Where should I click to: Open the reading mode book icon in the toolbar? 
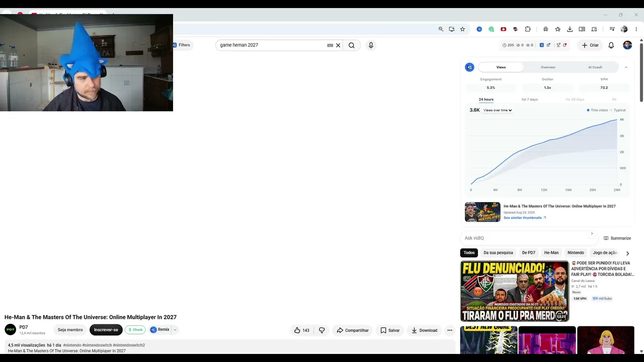point(582,29)
